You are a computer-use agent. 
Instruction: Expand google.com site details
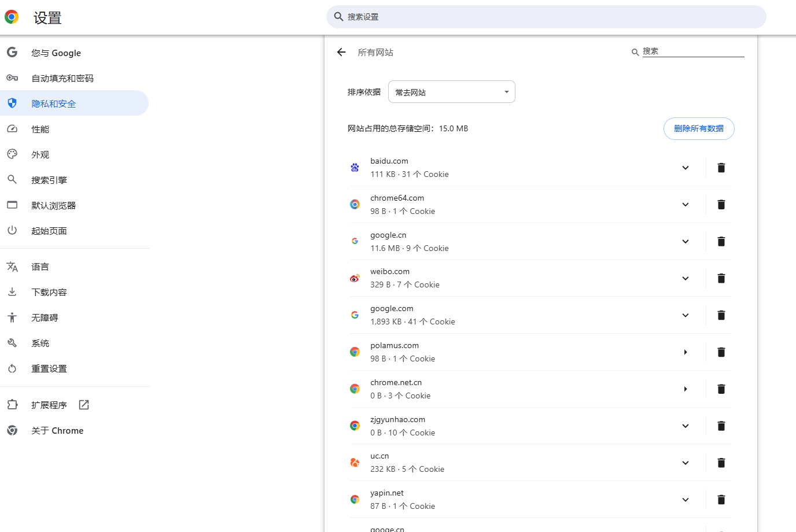tap(685, 315)
